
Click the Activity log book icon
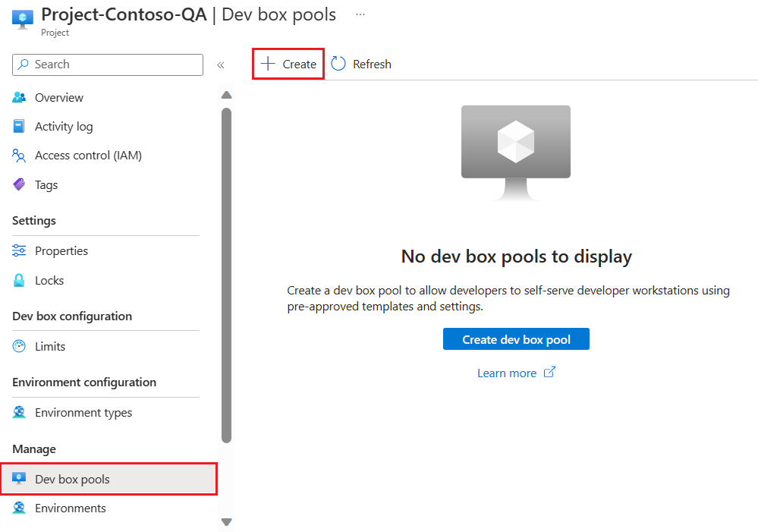[19, 126]
